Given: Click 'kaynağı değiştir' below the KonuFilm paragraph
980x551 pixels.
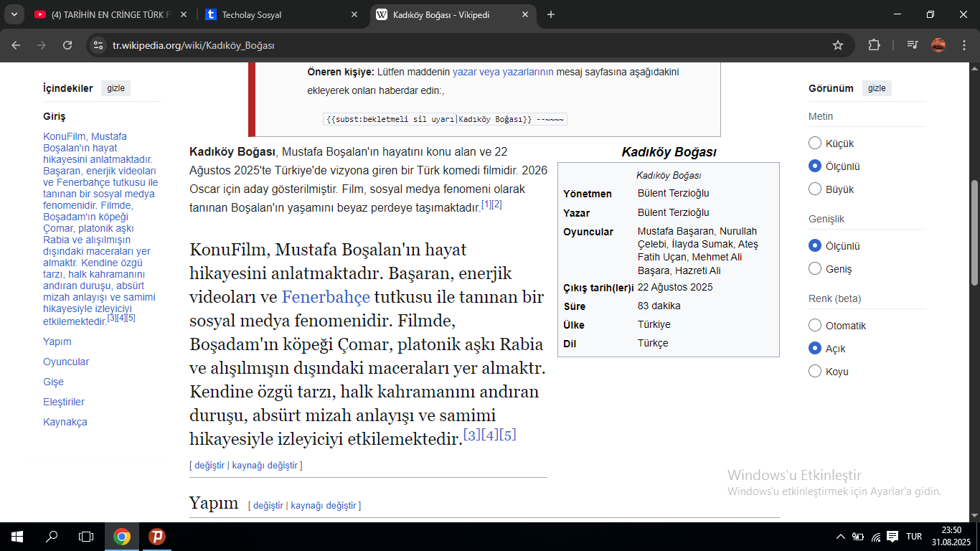Looking at the screenshot, I should (x=265, y=466).
